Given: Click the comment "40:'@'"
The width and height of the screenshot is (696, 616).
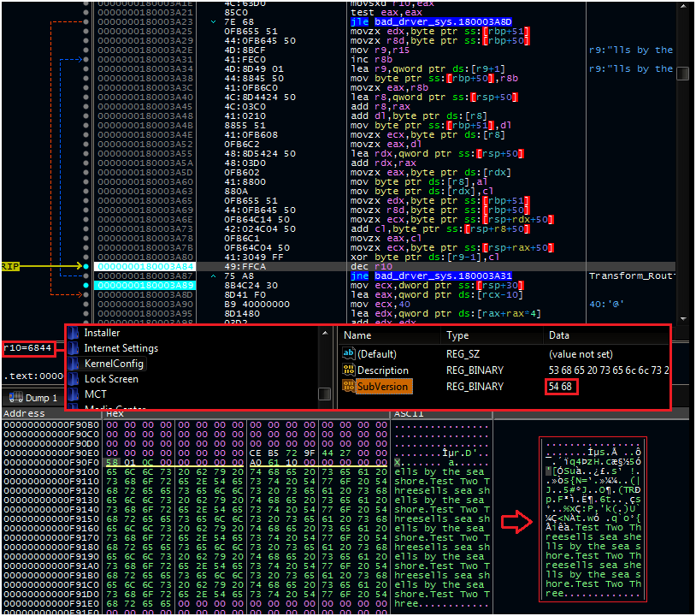Looking at the screenshot, I should (606, 305).
